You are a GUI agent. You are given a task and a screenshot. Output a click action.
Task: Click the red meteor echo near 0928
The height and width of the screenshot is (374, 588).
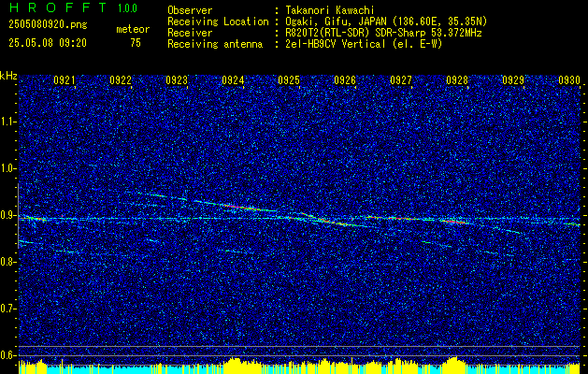tap(455, 222)
